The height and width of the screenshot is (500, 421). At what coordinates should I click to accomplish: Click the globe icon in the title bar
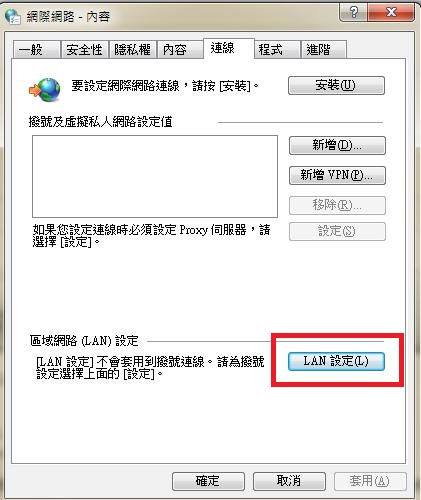coord(13,17)
